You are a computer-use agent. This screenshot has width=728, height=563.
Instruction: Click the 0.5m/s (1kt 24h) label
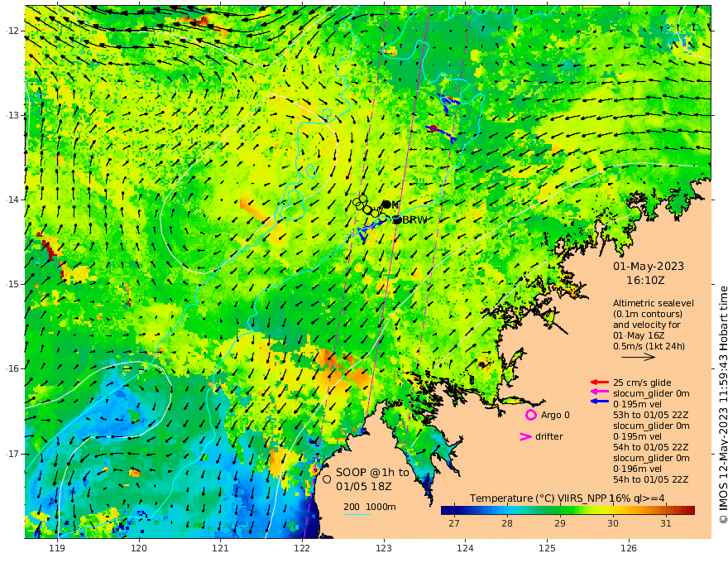(649, 346)
